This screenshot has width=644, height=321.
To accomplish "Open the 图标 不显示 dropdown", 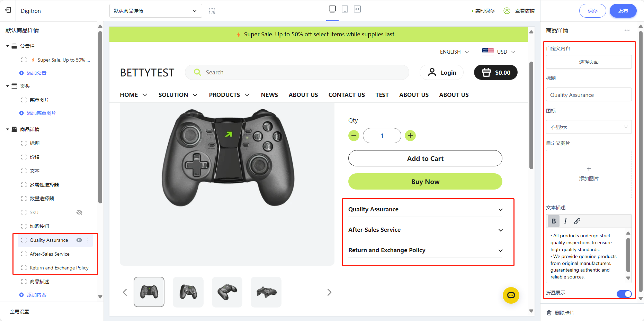I will (589, 127).
